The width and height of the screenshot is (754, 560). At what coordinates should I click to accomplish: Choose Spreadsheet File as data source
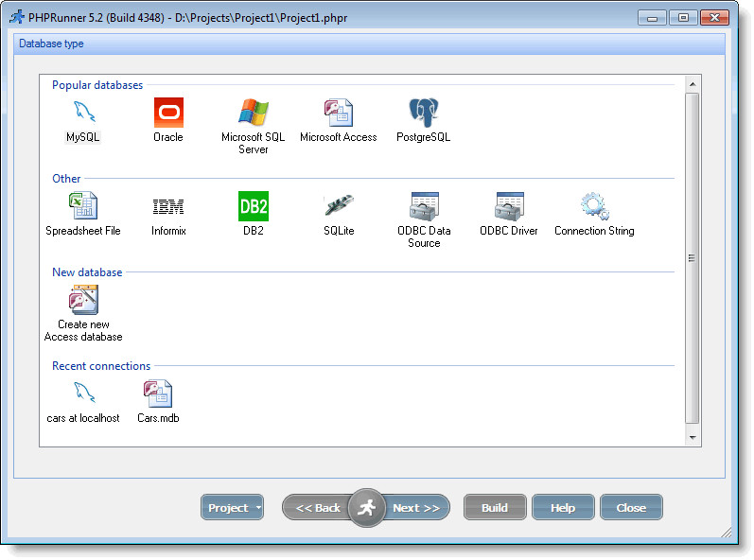click(83, 205)
